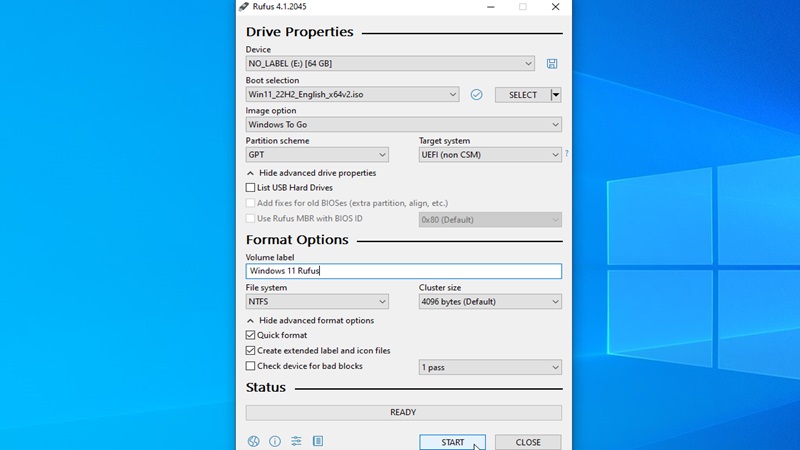
Task: Enable List USB Hard Drives checkbox
Action: click(x=251, y=188)
